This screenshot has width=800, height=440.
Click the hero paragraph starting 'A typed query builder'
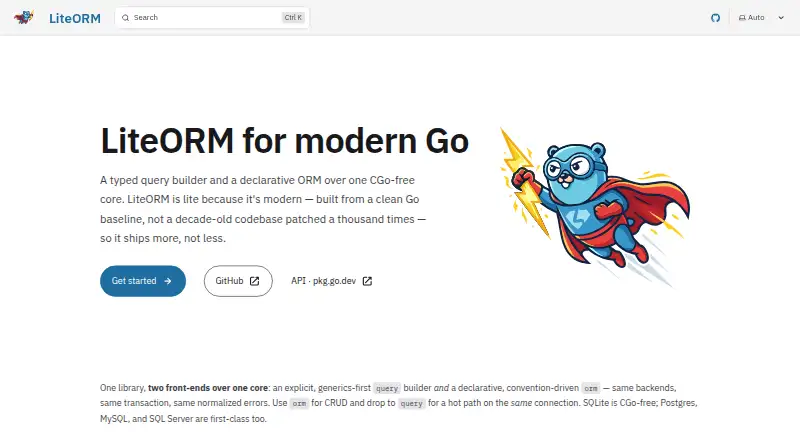click(263, 209)
